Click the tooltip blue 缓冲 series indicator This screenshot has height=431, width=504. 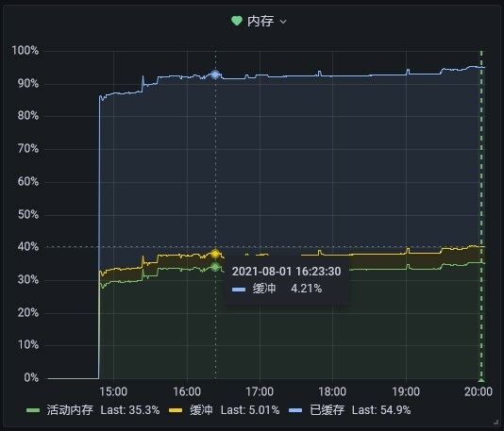click(x=239, y=290)
